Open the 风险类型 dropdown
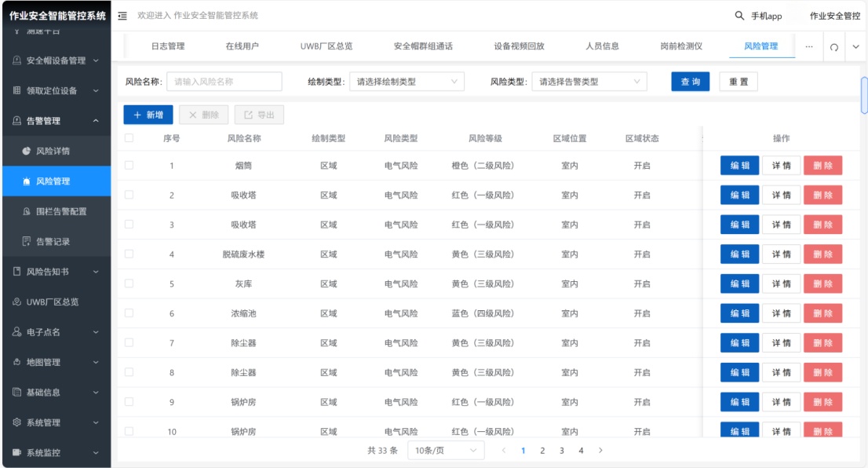868x468 pixels. click(589, 82)
